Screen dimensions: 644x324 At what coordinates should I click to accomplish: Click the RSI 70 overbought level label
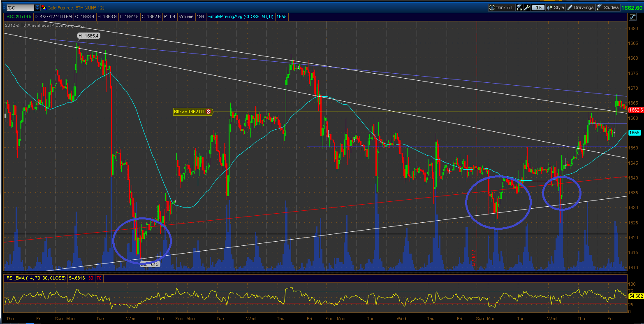click(99, 278)
